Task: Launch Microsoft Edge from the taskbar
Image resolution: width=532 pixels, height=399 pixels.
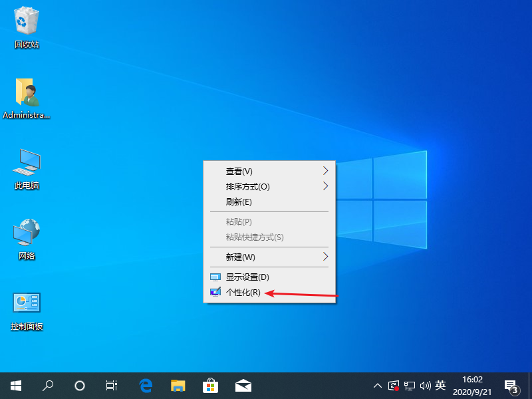Action: [x=146, y=385]
